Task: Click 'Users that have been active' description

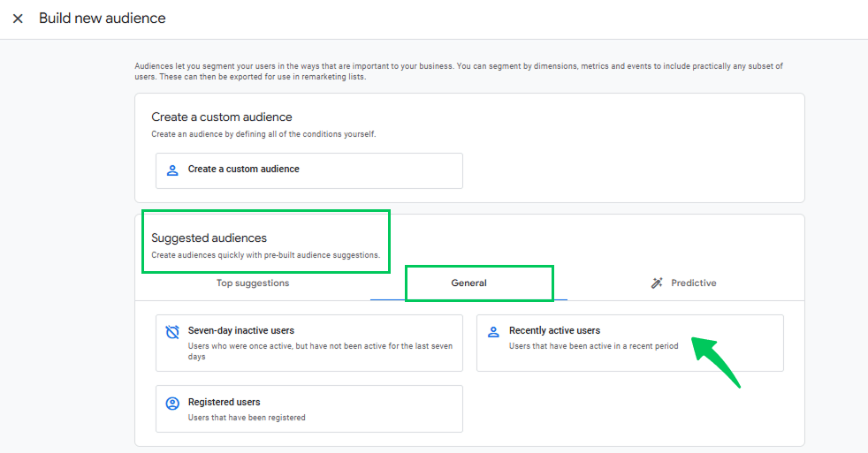Action: [593, 346]
